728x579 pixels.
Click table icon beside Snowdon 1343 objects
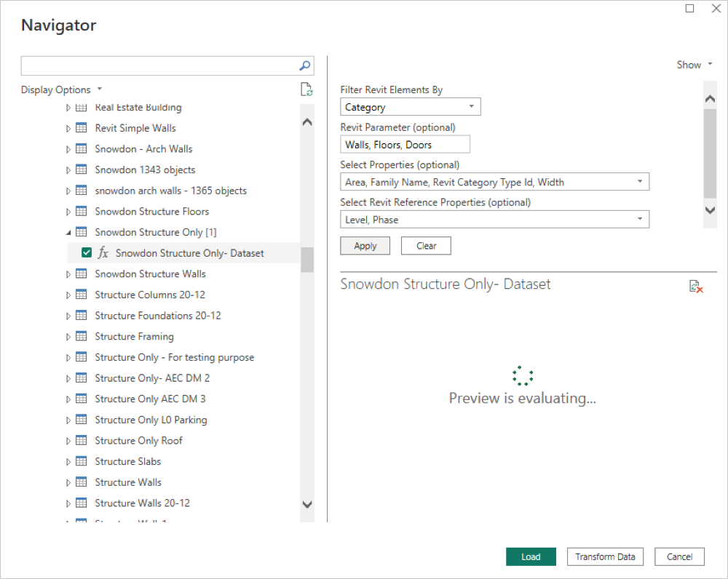[x=82, y=169]
